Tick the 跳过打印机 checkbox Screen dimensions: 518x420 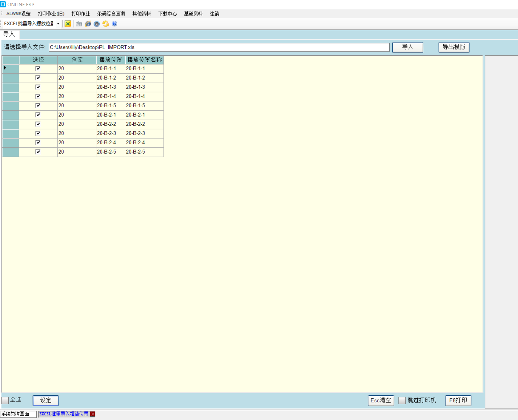point(402,400)
